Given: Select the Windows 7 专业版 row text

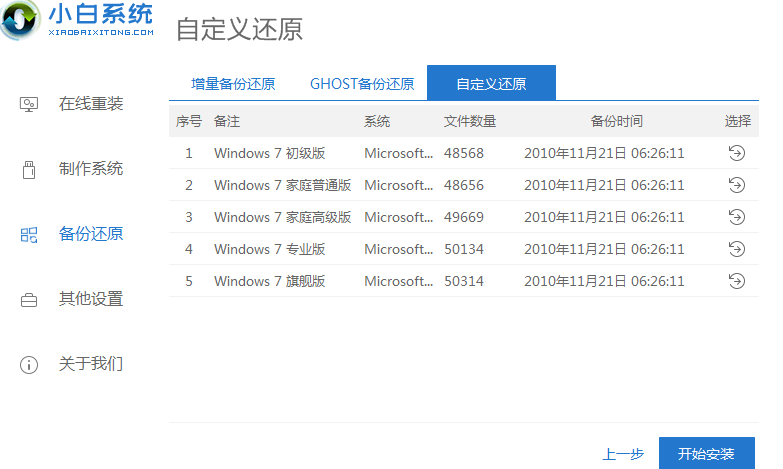Looking at the screenshot, I should pos(270,249).
